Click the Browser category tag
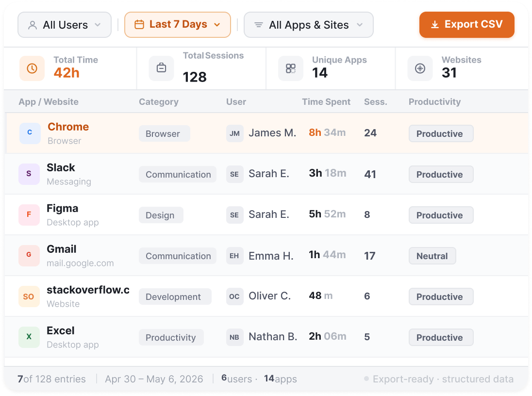This screenshot has height=396, width=532. [x=164, y=133]
